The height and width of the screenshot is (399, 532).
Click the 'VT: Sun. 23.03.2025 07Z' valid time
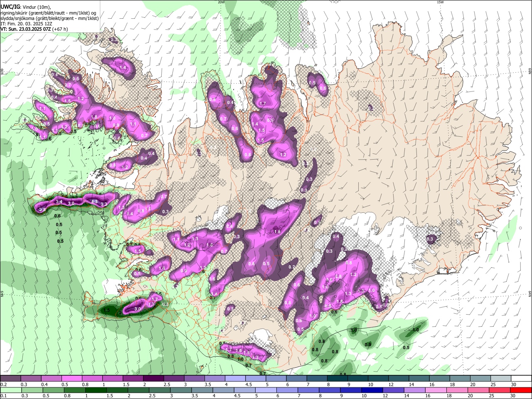tap(26, 29)
